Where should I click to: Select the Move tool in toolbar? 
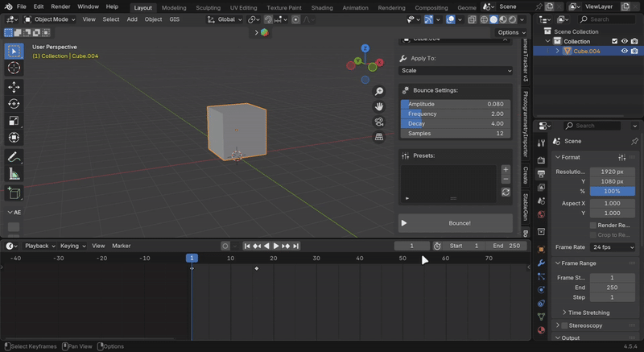[14, 86]
